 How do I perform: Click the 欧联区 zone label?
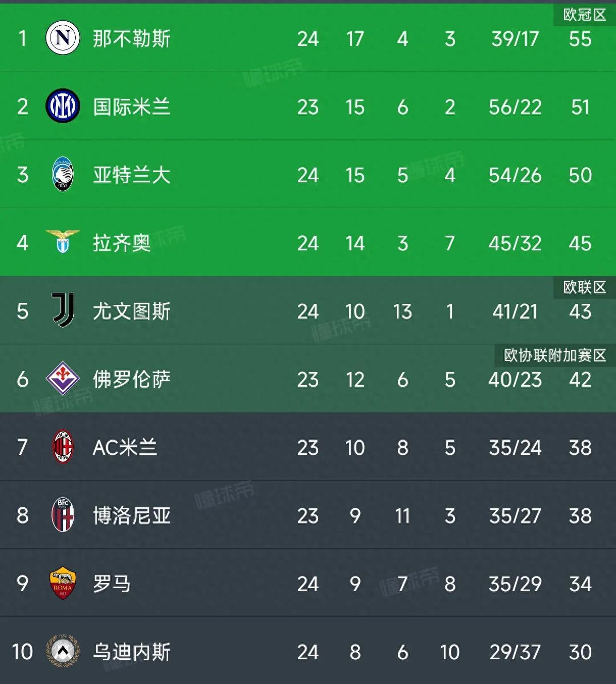584,288
